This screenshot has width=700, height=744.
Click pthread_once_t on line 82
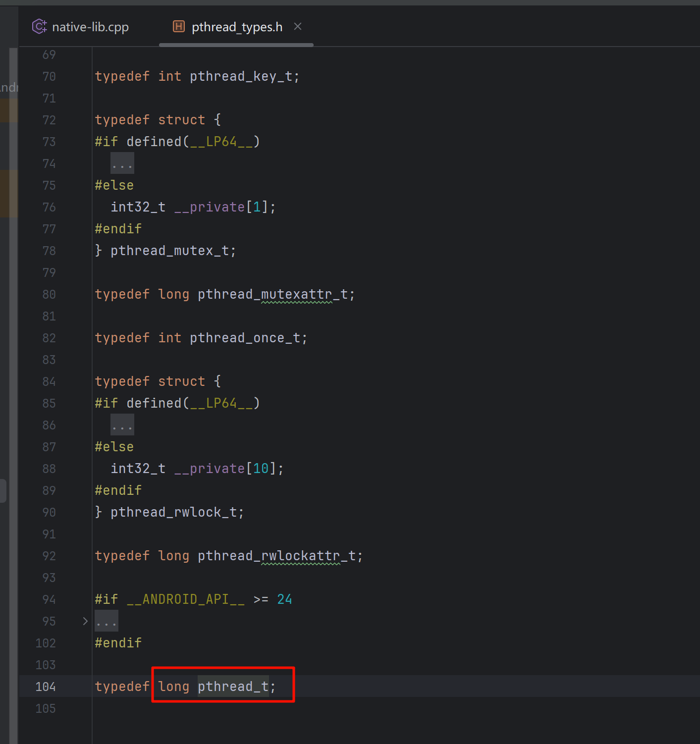(245, 338)
